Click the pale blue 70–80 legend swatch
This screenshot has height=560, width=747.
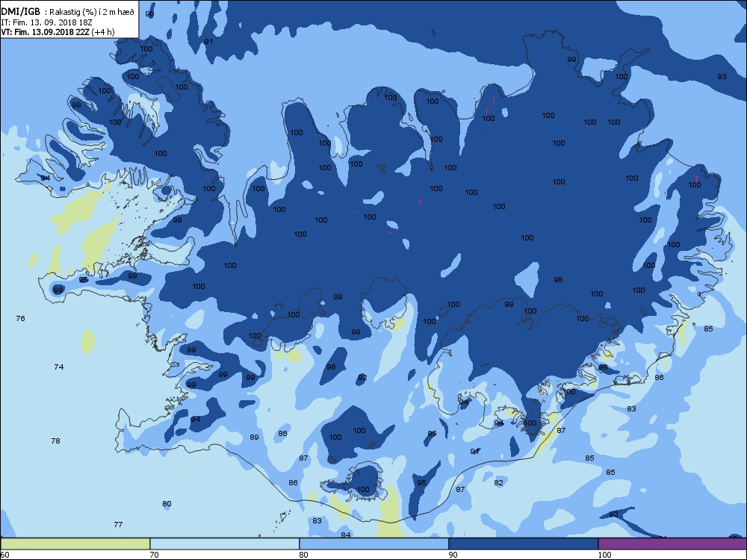[x=224, y=544]
